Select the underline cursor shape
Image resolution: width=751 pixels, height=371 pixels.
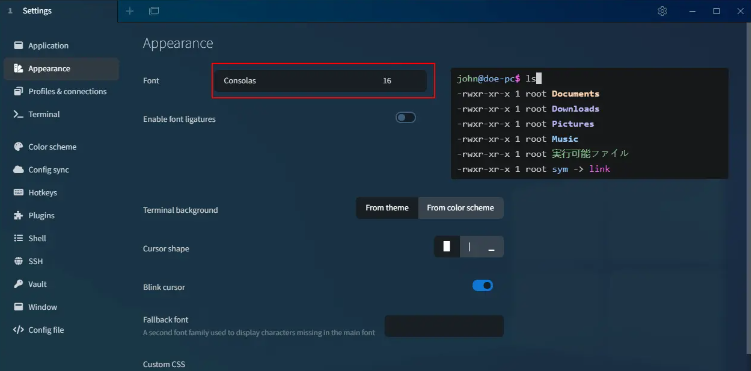[491, 247]
